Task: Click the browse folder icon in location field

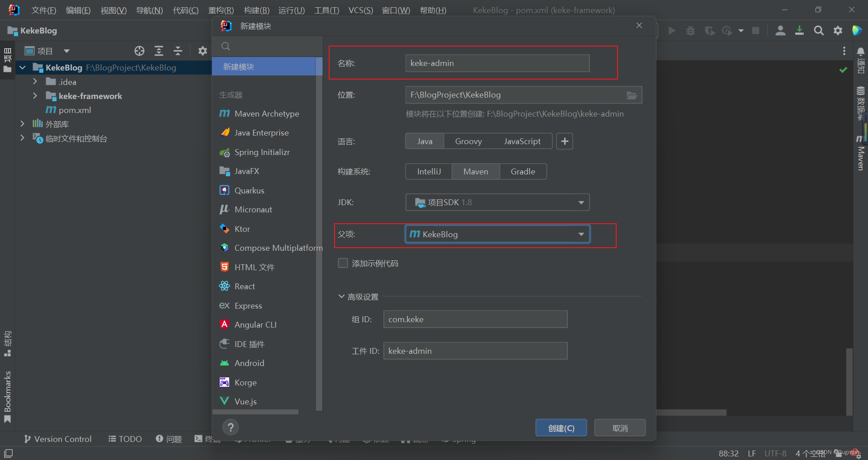Action: (x=632, y=95)
